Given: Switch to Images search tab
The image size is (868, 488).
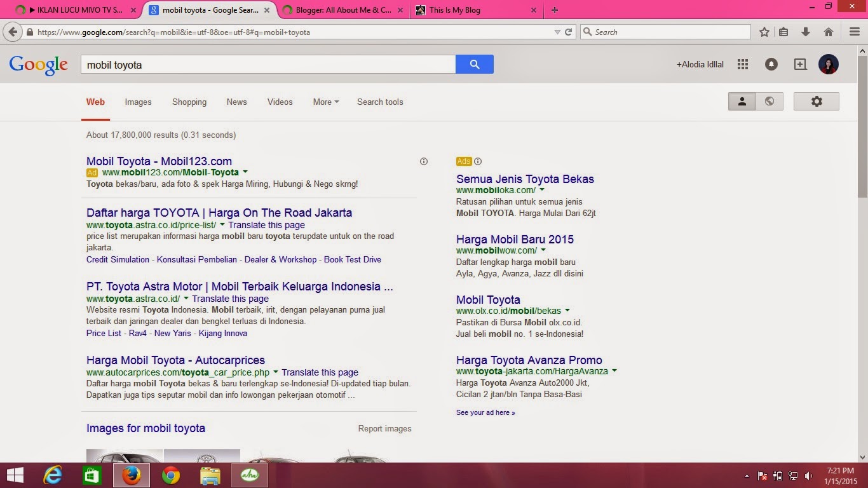Looking at the screenshot, I should pyautogui.click(x=138, y=102).
